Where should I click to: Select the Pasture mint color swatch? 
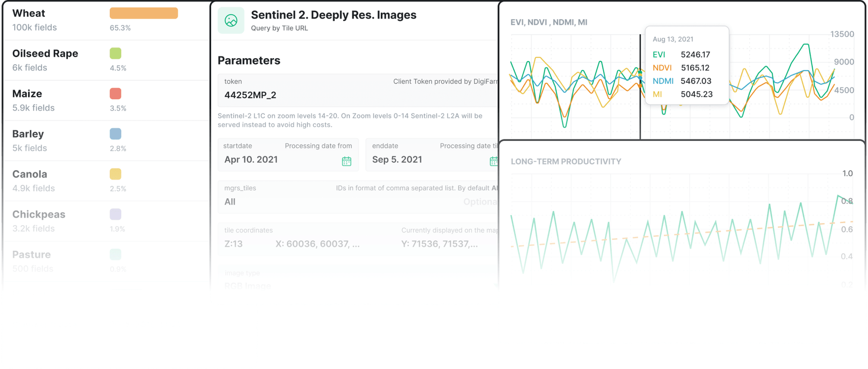115,254
